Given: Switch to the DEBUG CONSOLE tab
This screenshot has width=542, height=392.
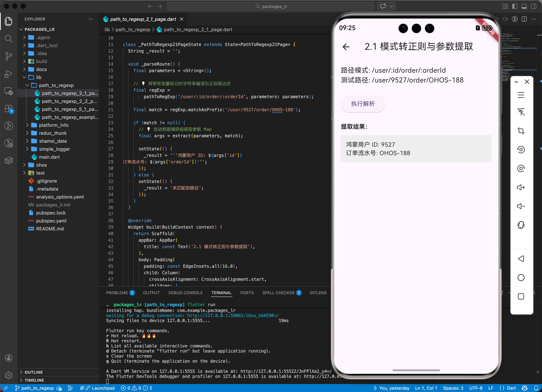Looking at the screenshot, I should (x=185, y=293).
